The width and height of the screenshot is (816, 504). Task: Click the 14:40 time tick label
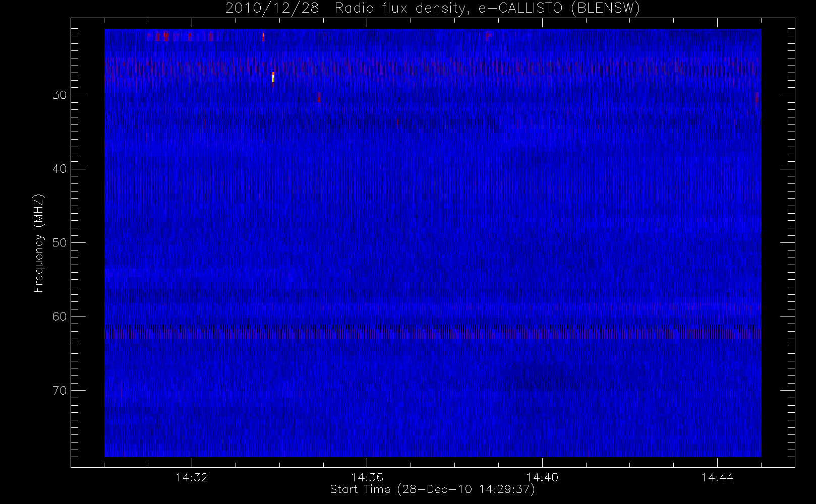click(542, 477)
